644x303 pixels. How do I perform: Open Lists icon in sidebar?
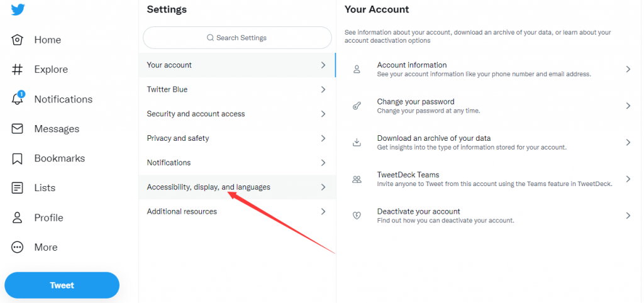click(17, 188)
